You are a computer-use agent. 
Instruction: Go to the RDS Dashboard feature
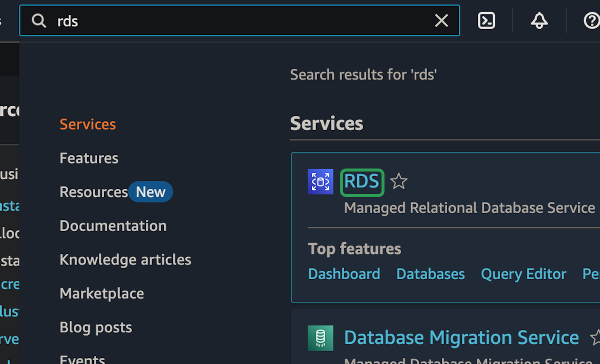(344, 274)
